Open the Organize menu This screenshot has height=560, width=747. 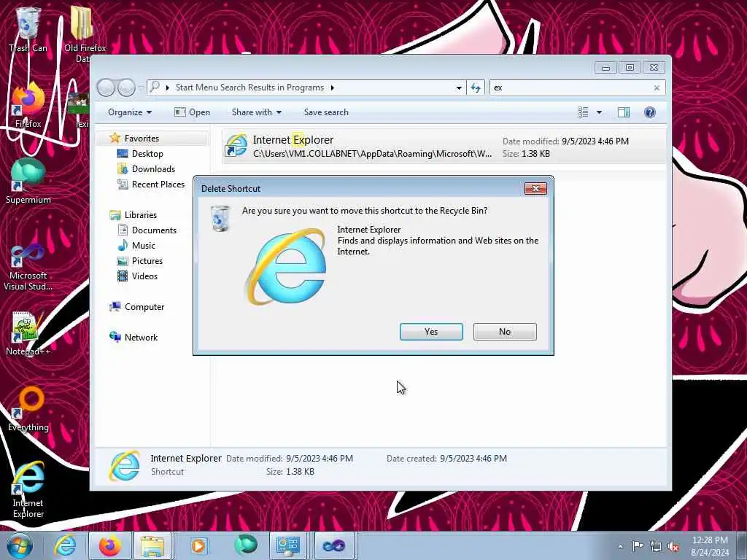130,112
